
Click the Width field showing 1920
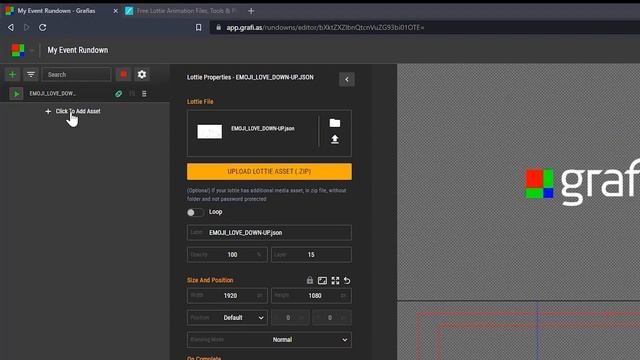point(227,296)
